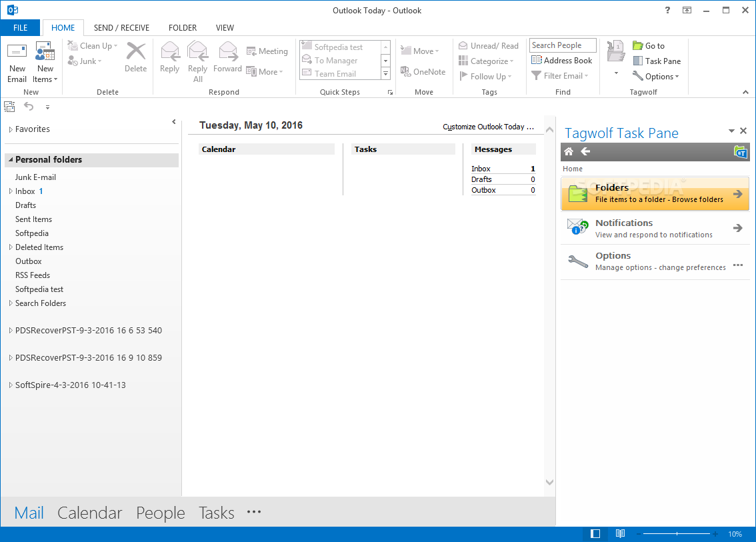Open the Junk dropdown
The width and height of the screenshot is (756, 542).
click(85, 61)
